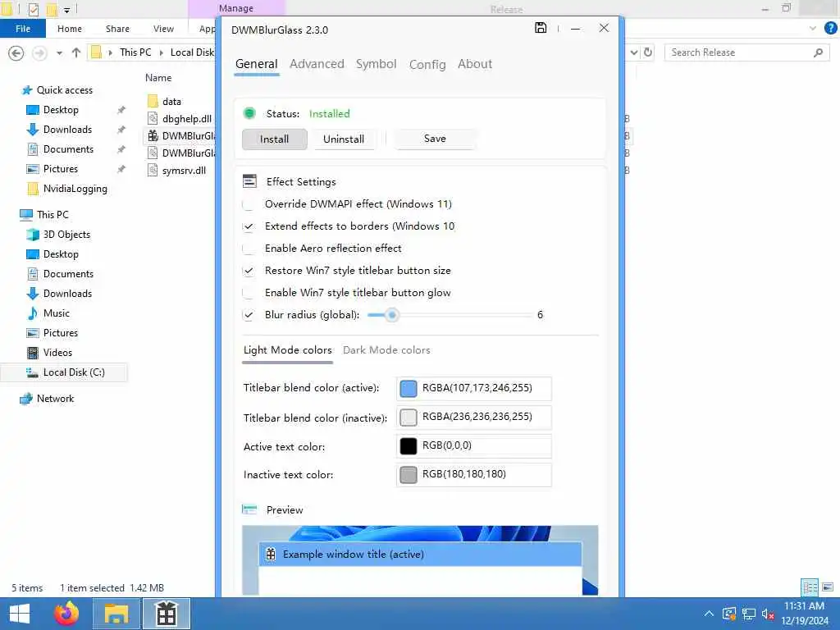
Task: Click the Preview section icon
Action: pos(249,509)
